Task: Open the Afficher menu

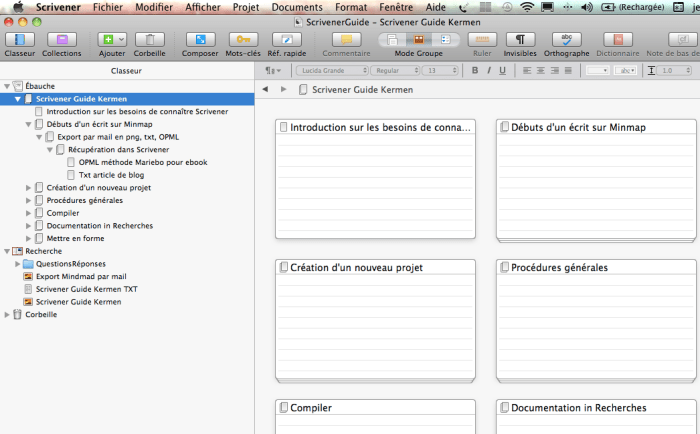Action: coord(203,7)
